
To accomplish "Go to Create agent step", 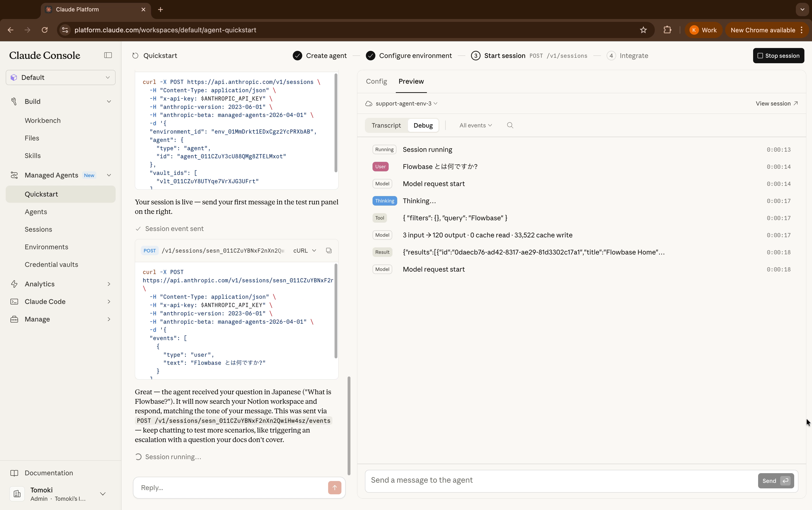I will (x=319, y=56).
